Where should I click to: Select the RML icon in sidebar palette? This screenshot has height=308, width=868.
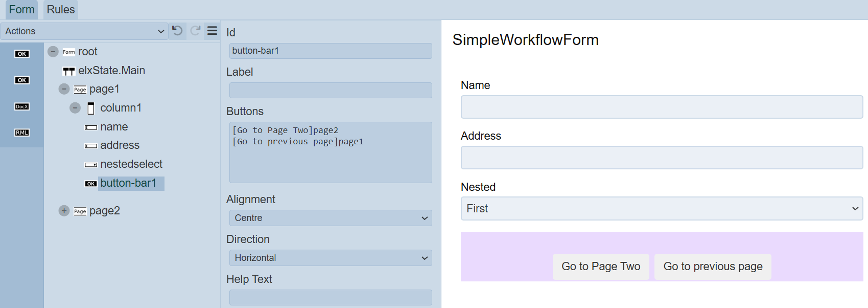tap(22, 133)
